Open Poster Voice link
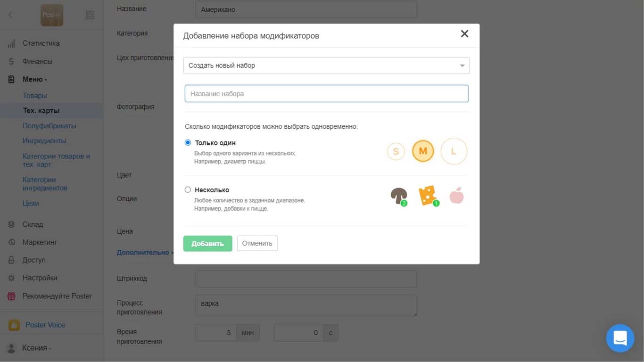The width and height of the screenshot is (644, 362). 45,325
